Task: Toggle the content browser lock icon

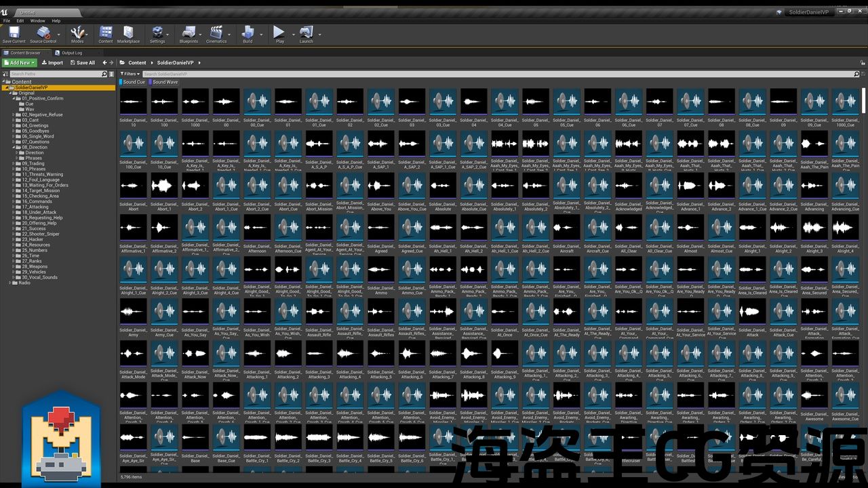Action: pos(861,63)
